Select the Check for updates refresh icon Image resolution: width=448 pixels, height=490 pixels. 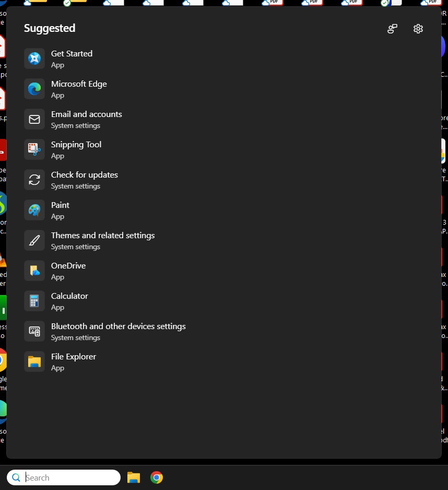(34, 180)
